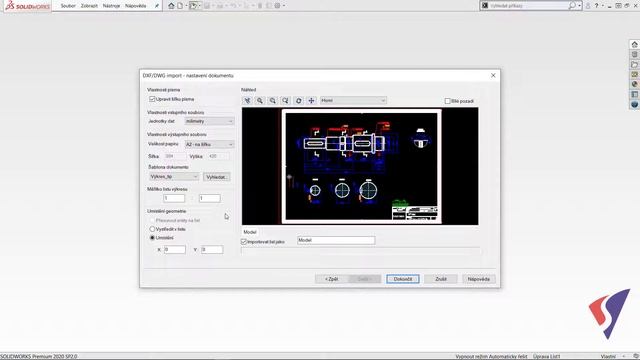This screenshot has height=360, width=640.
Task: Enable 'Bílé pozadí' checkbox
Action: pos(447,101)
